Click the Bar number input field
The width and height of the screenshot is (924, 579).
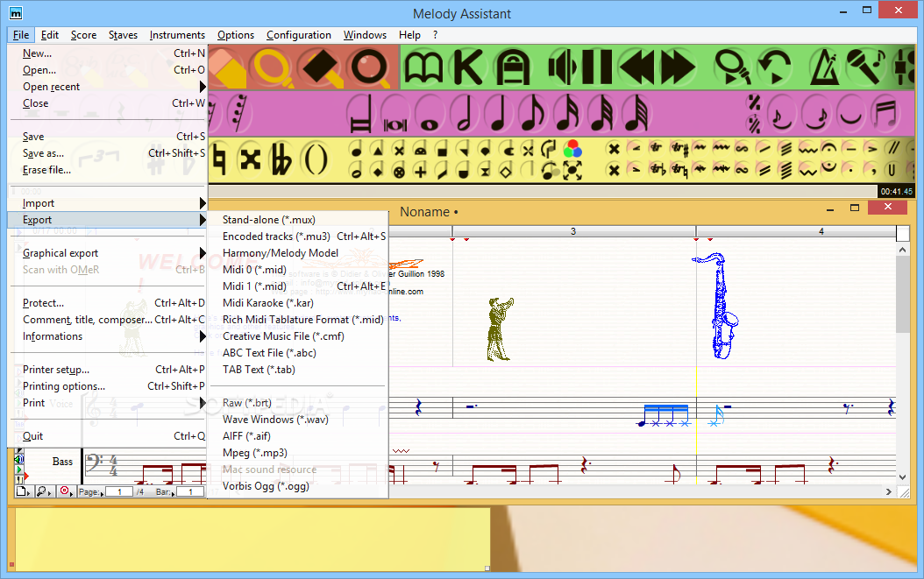(189, 491)
